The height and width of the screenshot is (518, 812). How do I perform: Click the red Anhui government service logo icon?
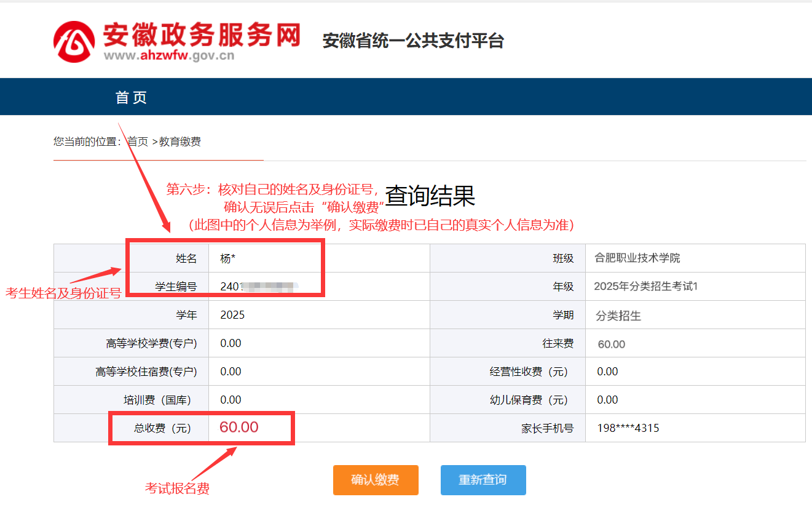74,42
